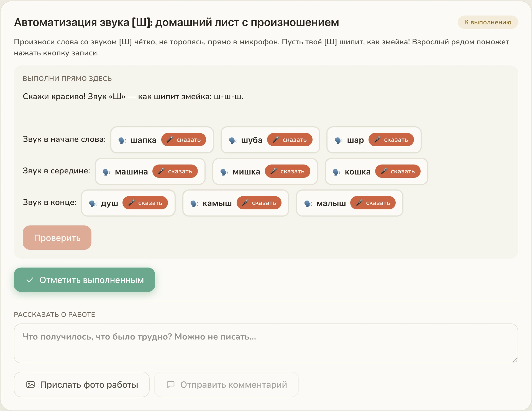Click the label Звук в середине:

57,171
